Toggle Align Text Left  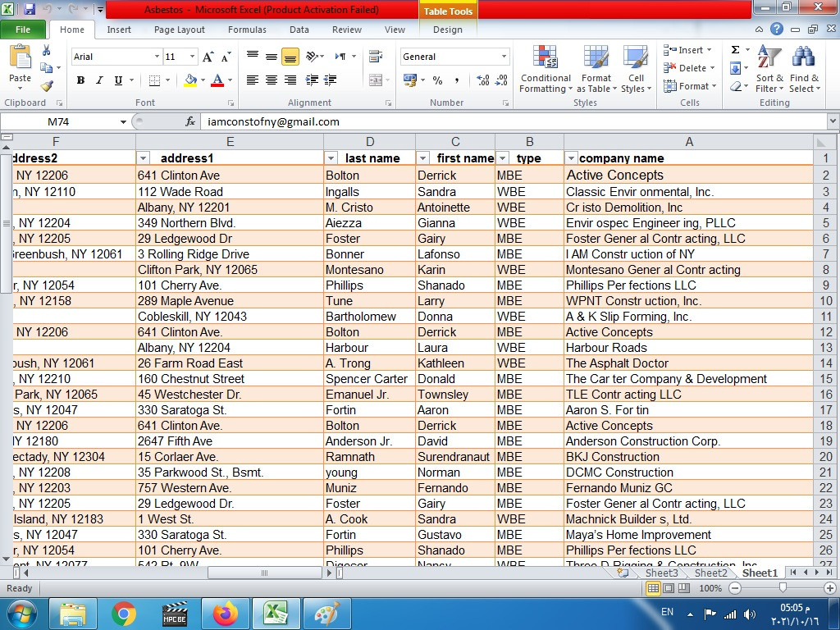click(253, 80)
